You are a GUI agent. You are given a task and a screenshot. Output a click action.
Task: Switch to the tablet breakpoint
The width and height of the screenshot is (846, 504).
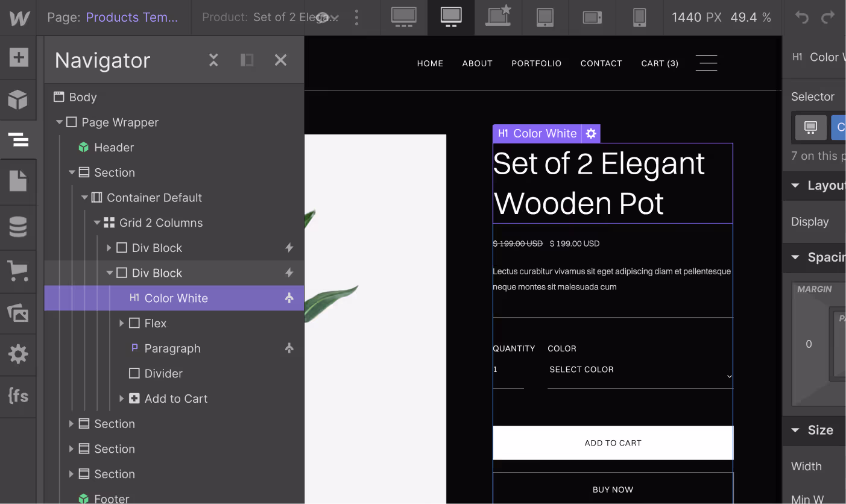click(x=545, y=17)
